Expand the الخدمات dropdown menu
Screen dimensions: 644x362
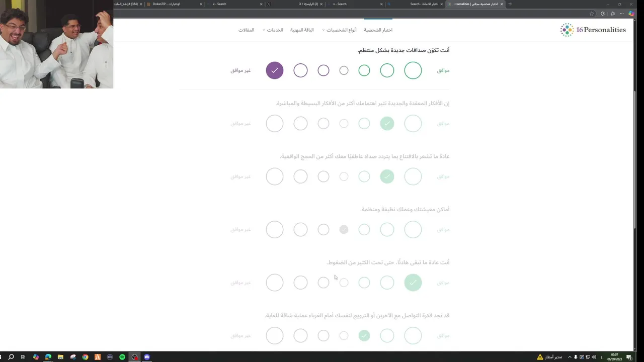click(273, 30)
